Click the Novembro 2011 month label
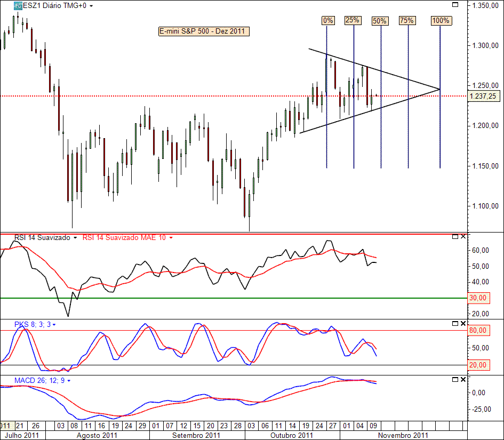 click(403, 435)
